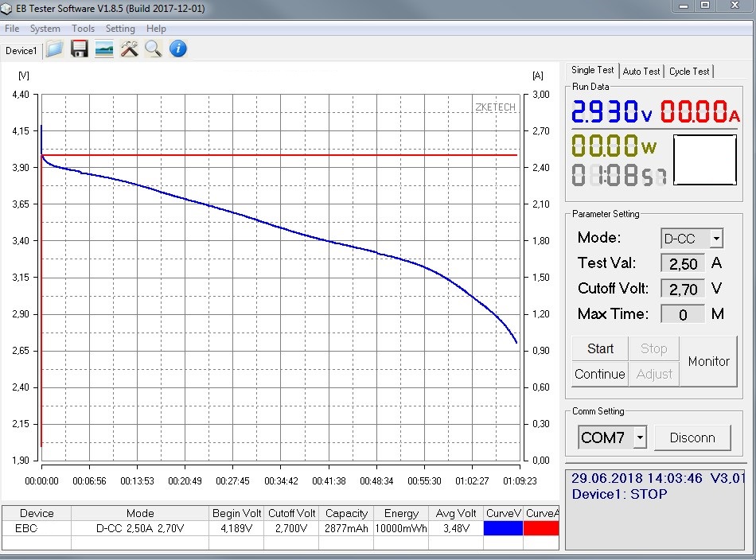This screenshot has width=756, height=560.
Task: Click the white box in Run Data
Action: pyautogui.click(x=704, y=160)
